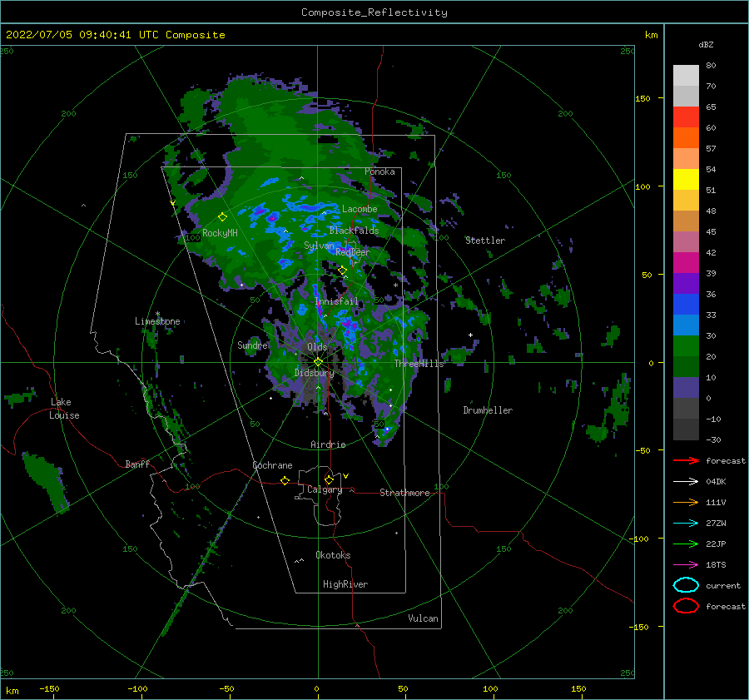Select the 10 dBZ slate purple swatch
Viewport: 749px width, 700px height.
pos(686,388)
